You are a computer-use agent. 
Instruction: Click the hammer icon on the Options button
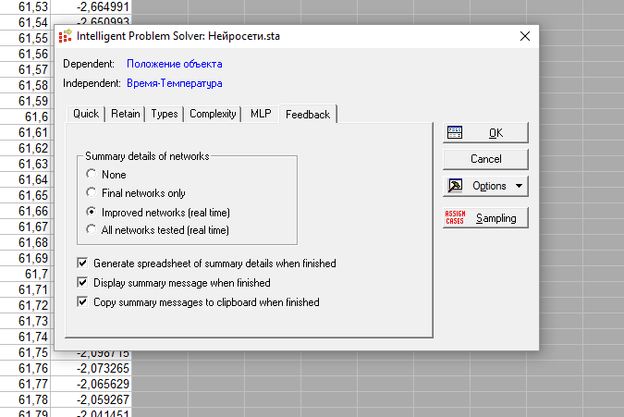[455, 186]
